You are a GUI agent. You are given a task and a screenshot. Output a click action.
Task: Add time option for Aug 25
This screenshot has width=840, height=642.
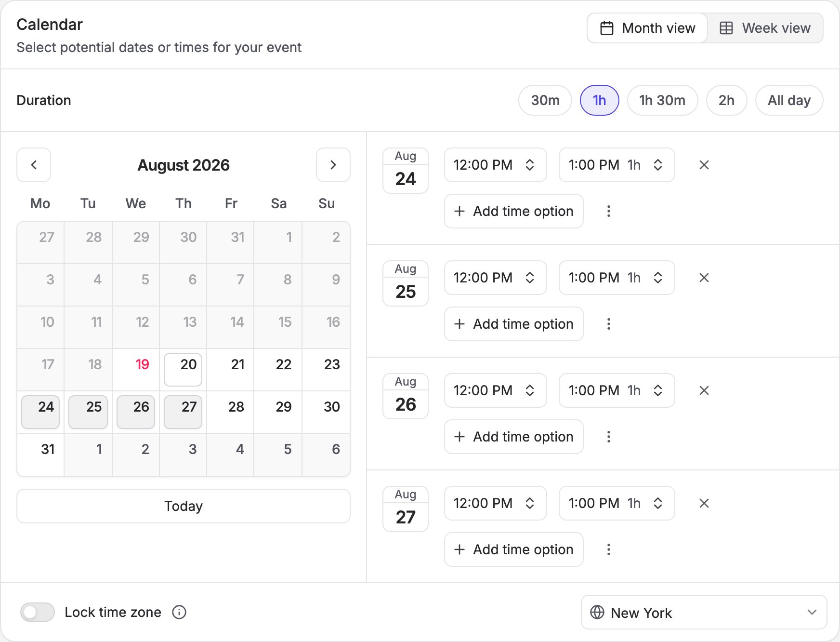514,324
